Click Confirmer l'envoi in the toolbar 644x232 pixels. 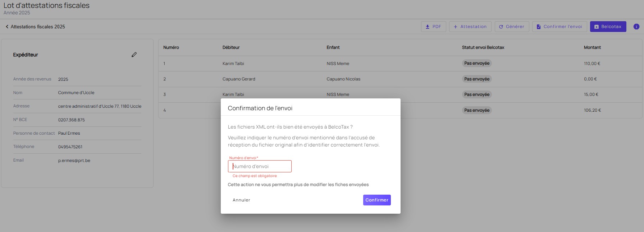click(559, 27)
